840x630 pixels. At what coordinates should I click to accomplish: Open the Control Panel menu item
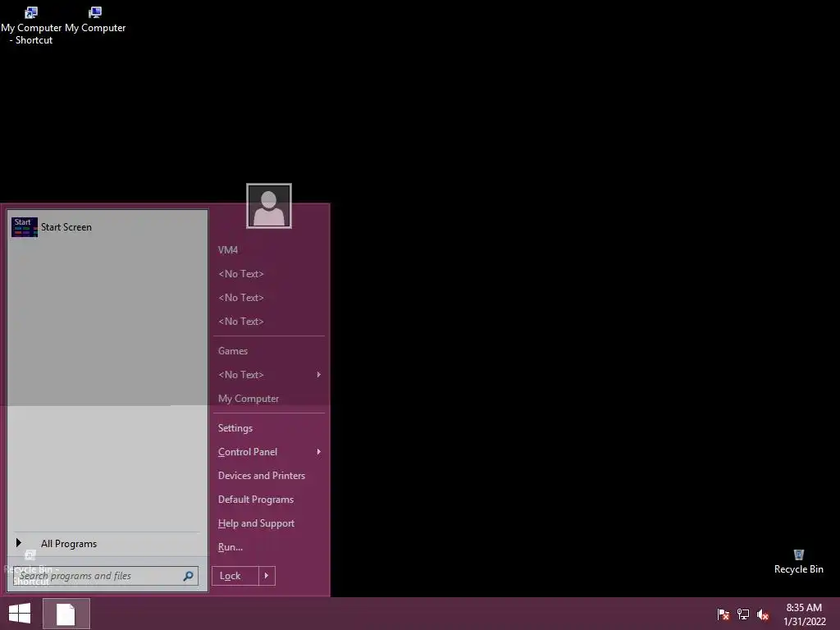point(248,452)
